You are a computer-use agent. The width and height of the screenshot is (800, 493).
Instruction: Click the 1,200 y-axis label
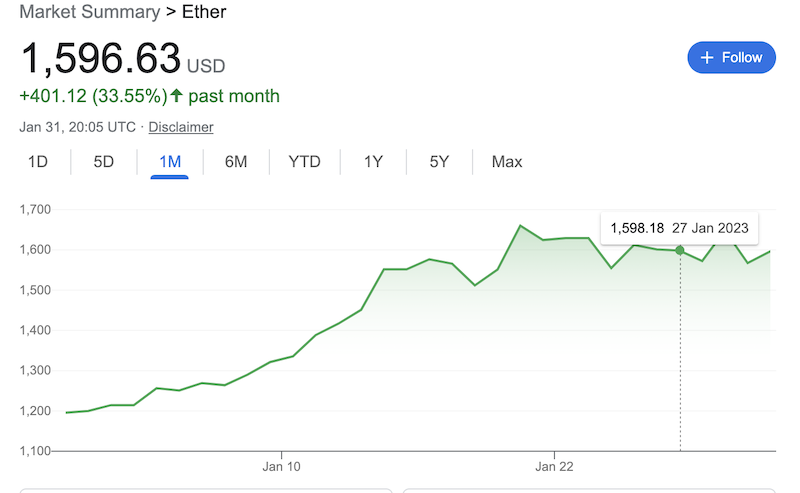(x=35, y=411)
